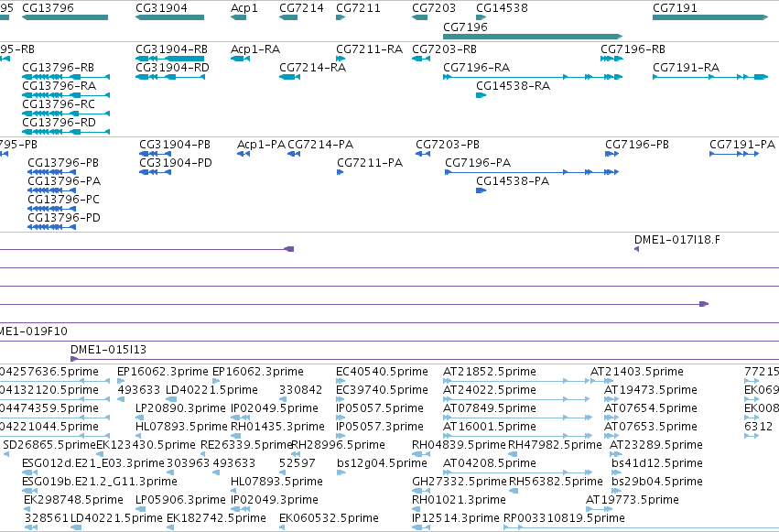Screen dimensions: 779x532
Task: Select the CG13796 gene label
Action: tap(48, 8)
